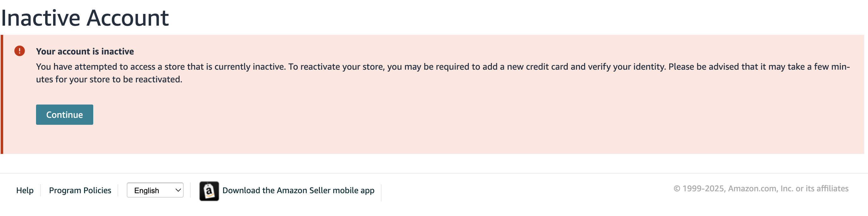The height and width of the screenshot is (216, 868).
Task: Expand the English language dropdown
Action: point(155,190)
